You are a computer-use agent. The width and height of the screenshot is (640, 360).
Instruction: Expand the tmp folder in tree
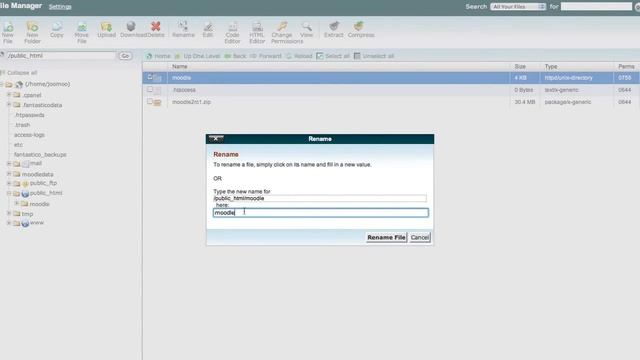9,213
